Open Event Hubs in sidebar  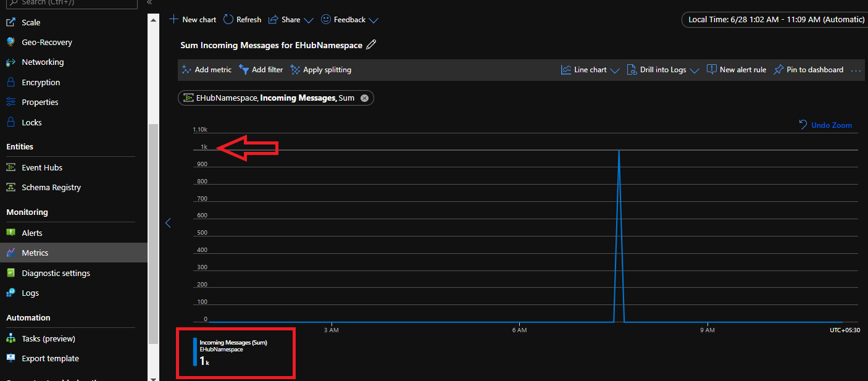[42, 167]
